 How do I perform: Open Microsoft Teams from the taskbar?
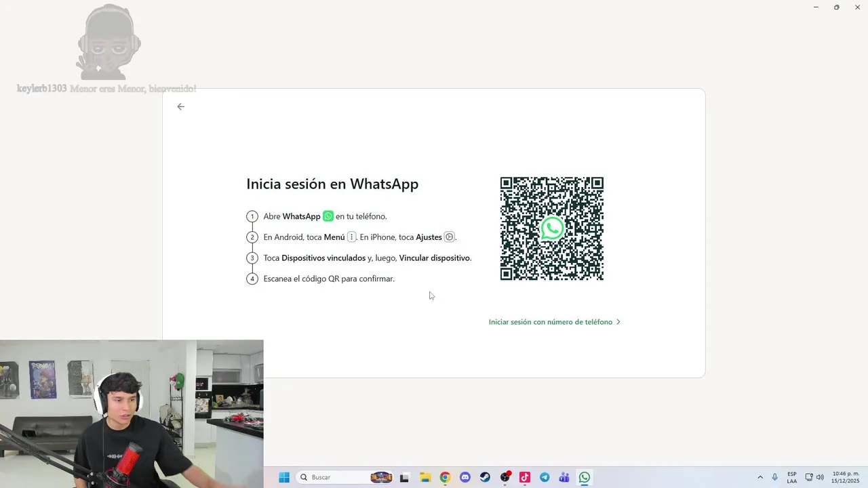[564, 477]
